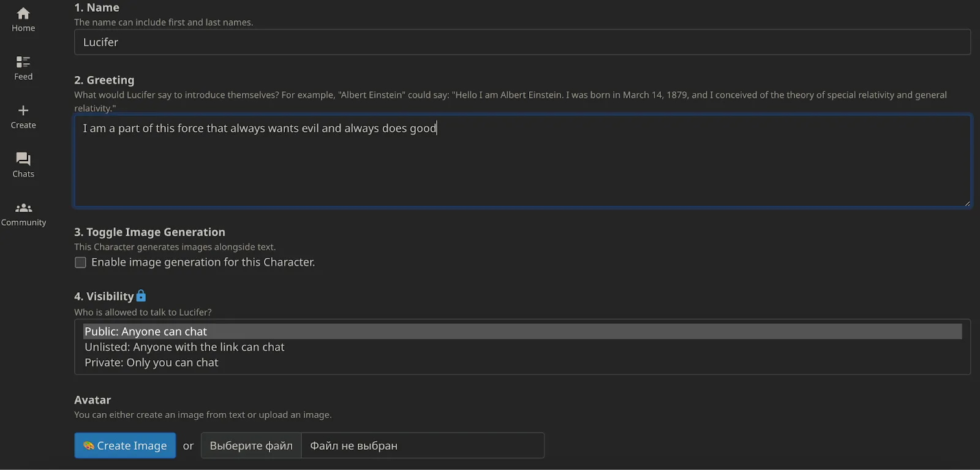Screen dimensions: 980x470
Task: Open the Feed icon in sidebar
Action: coord(23,62)
